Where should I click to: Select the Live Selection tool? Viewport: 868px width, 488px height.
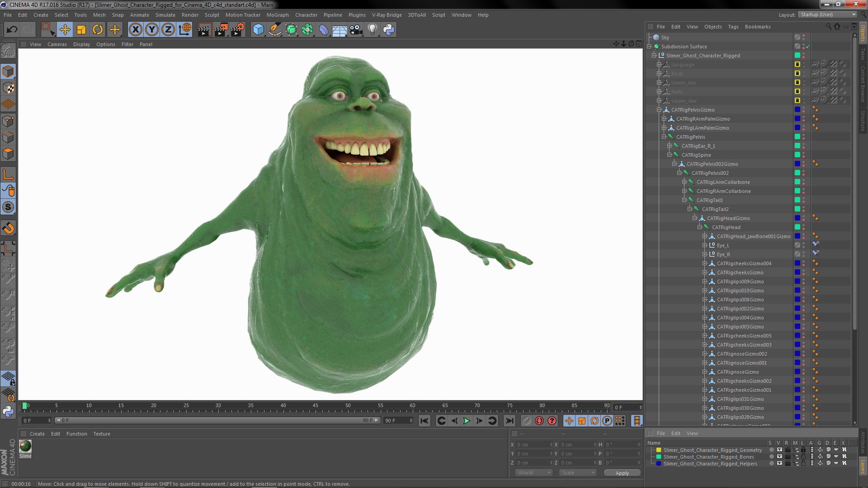[x=48, y=30]
